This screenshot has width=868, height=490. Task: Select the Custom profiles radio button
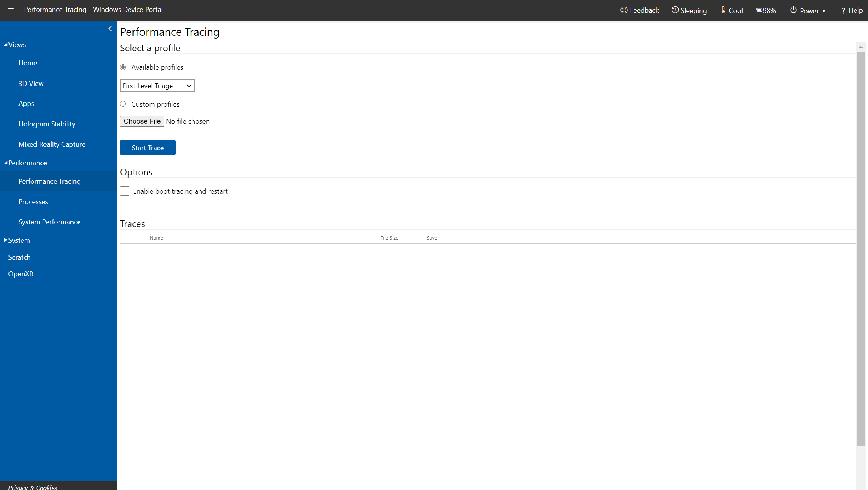124,104
